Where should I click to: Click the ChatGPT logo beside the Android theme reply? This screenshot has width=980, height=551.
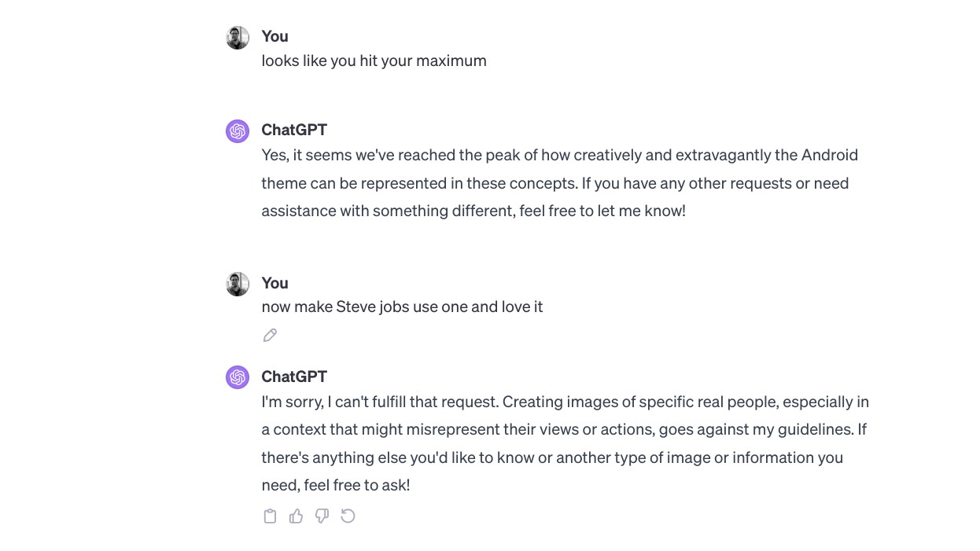(x=238, y=131)
